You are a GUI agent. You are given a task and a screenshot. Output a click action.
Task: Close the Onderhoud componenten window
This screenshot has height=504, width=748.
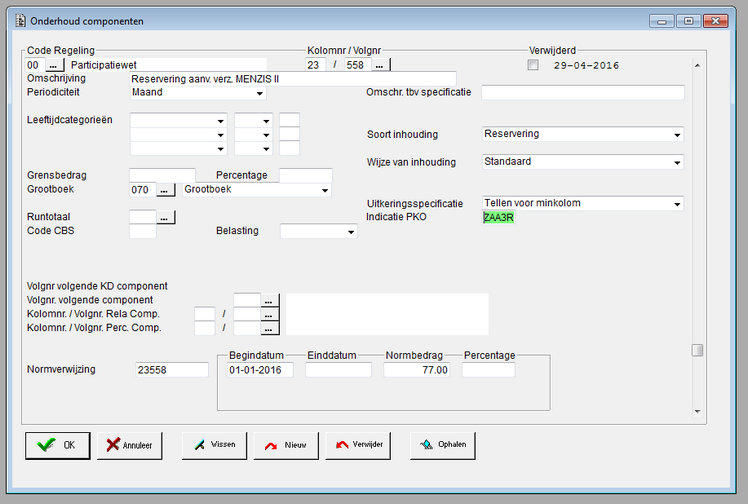click(715, 21)
